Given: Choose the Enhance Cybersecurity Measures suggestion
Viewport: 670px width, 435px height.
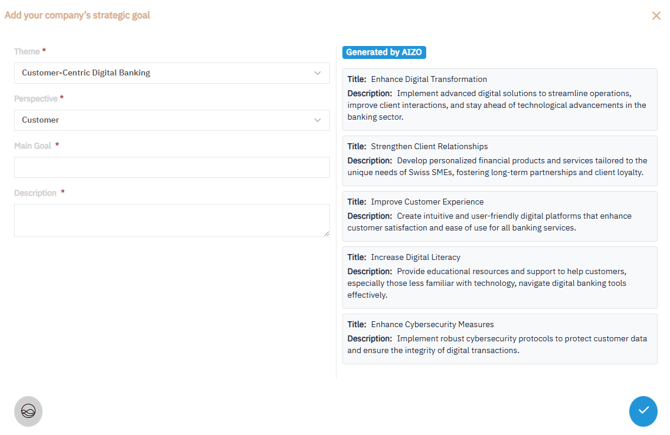Looking at the screenshot, I should pos(499,338).
